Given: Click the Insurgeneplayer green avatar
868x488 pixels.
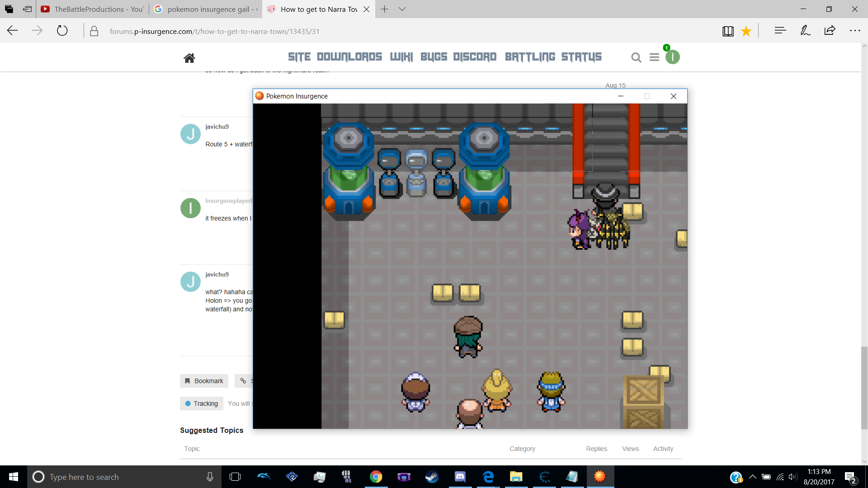Looking at the screenshot, I should pos(190,208).
